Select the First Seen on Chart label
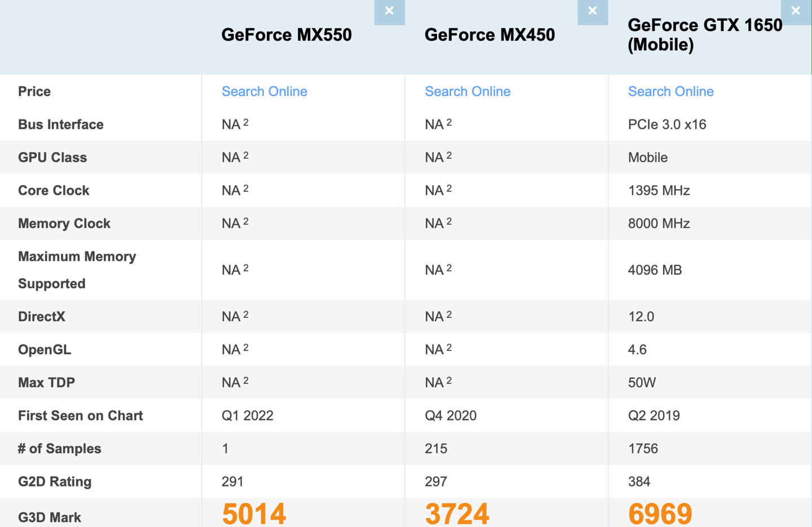This screenshot has width=812, height=527. pos(80,415)
